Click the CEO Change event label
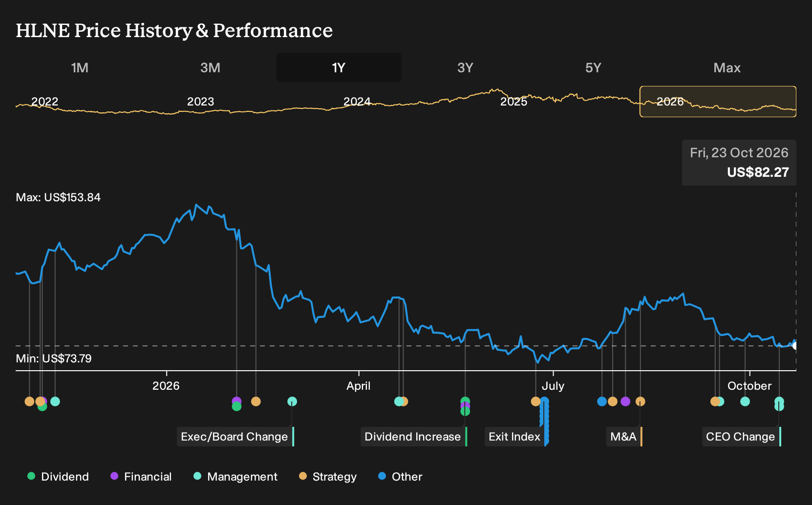Image resolution: width=812 pixels, height=505 pixels. (x=741, y=437)
